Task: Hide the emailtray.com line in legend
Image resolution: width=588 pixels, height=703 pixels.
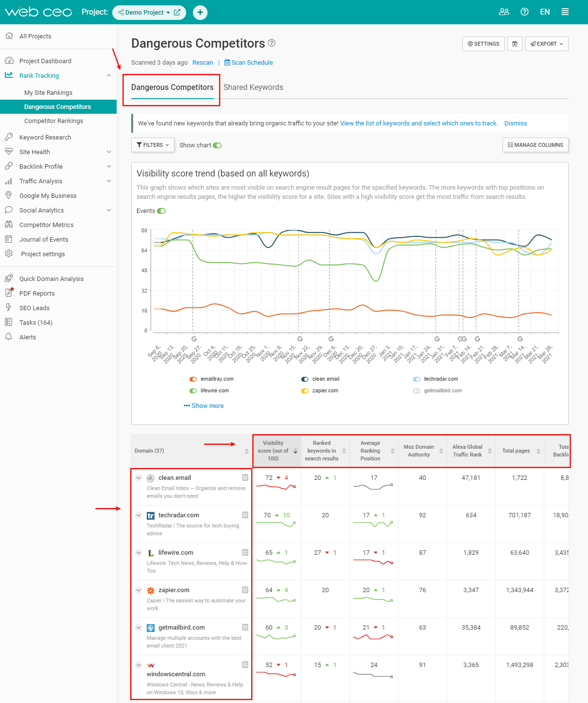Action: [x=193, y=379]
